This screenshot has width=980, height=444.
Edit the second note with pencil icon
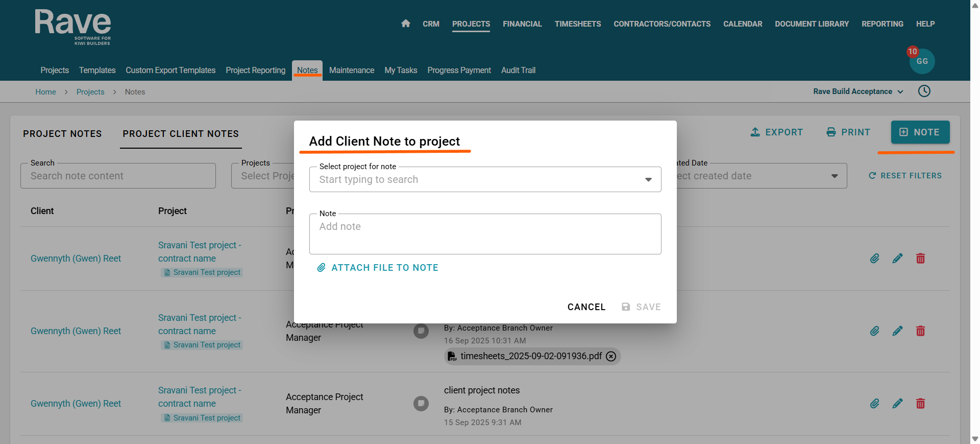(x=897, y=331)
